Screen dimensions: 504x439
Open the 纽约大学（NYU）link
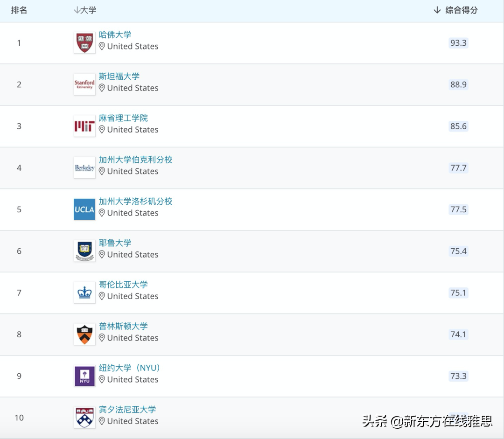pyautogui.click(x=131, y=368)
